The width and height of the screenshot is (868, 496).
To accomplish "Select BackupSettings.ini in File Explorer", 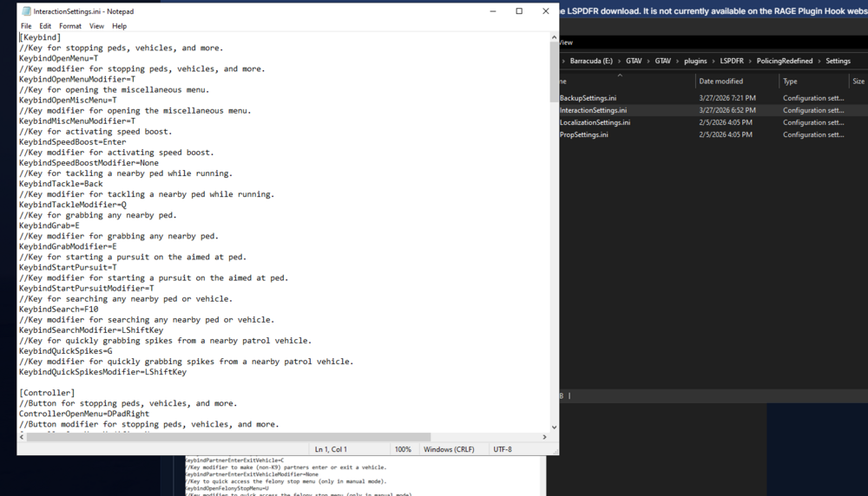I will pyautogui.click(x=588, y=98).
